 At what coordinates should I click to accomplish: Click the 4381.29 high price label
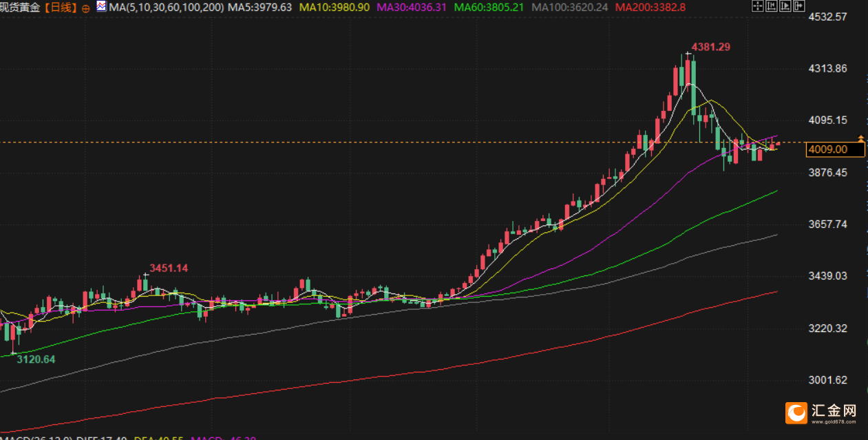(x=711, y=47)
